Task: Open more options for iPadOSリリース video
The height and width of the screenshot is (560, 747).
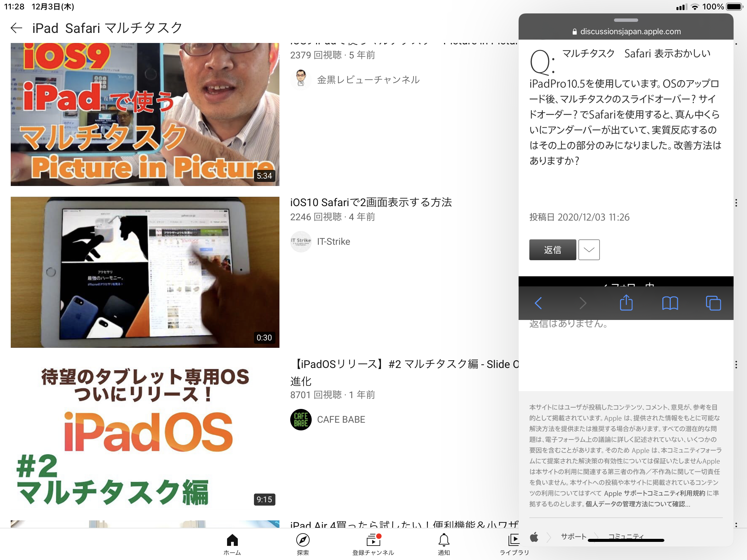Action: (x=736, y=365)
